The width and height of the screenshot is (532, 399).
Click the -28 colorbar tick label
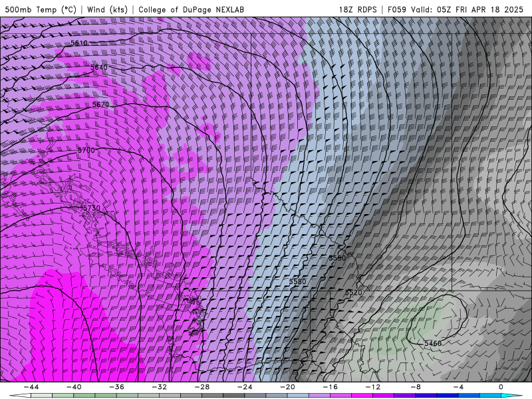[x=202, y=387]
